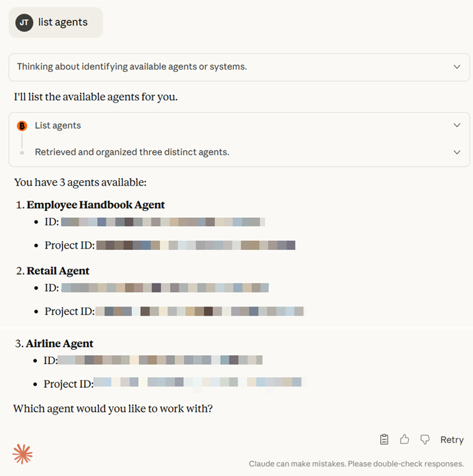Give the response a thumbs down
The width and height of the screenshot is (473, 476).
coord(424,439)
